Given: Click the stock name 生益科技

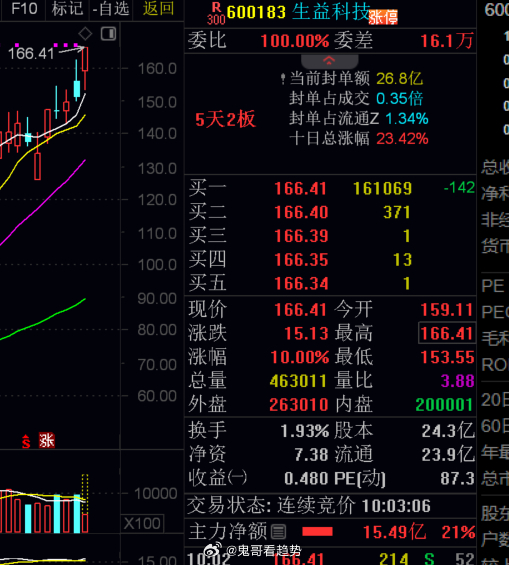Looking at the screenshot, I should pos(331,12).
